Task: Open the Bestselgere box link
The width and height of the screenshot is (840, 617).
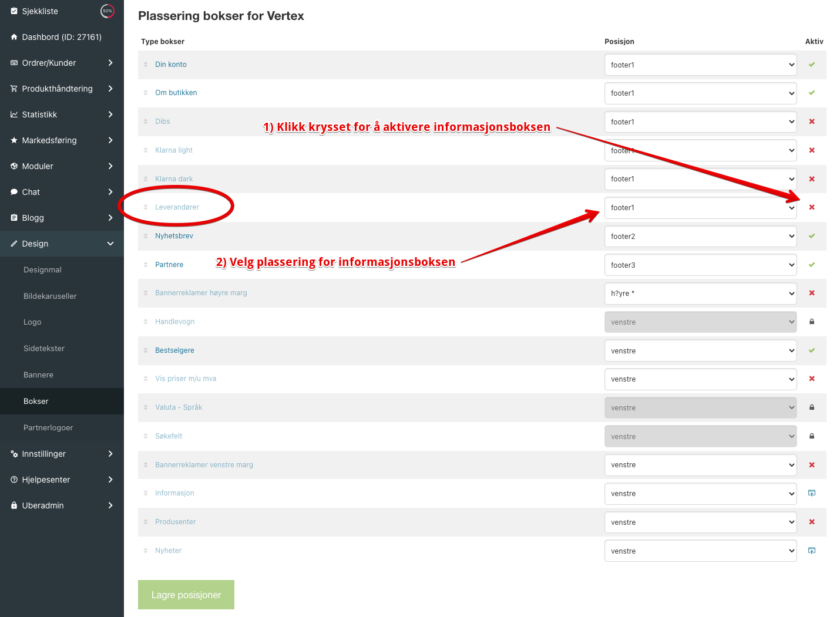Action: (174, 350)
